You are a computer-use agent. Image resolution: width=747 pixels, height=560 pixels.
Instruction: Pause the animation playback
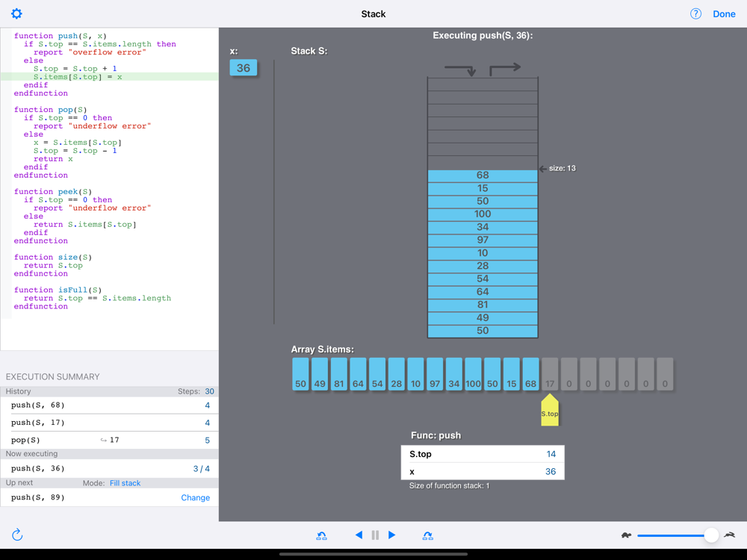click(x=376, y=535)
